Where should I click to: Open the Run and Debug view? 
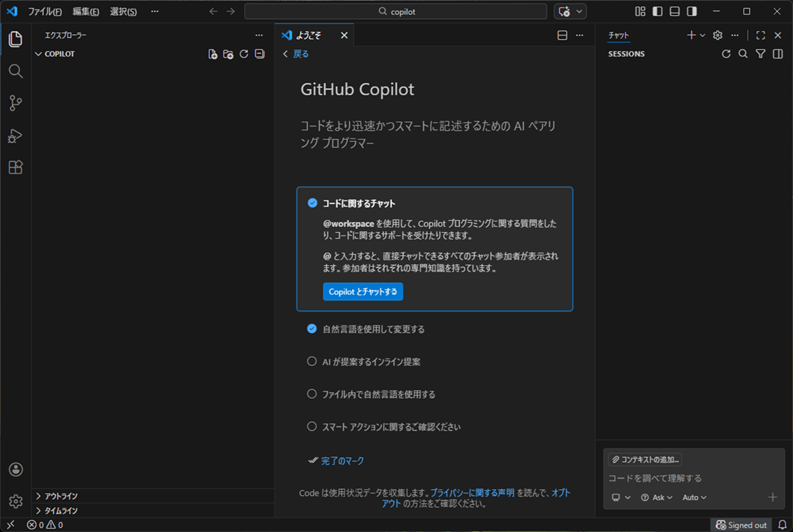(15, 135)
